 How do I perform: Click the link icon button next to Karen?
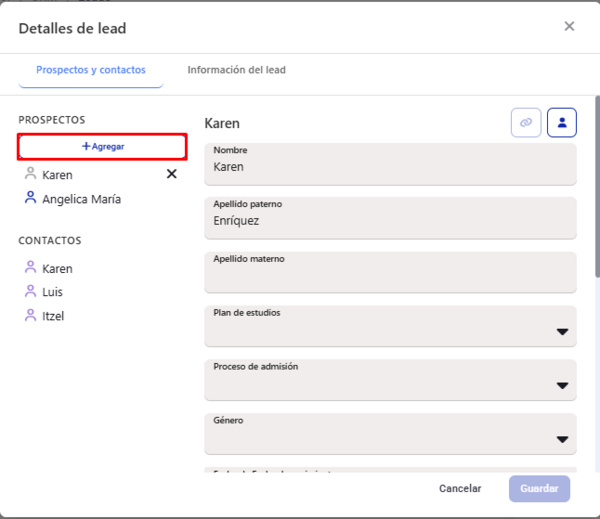(526, 123)
